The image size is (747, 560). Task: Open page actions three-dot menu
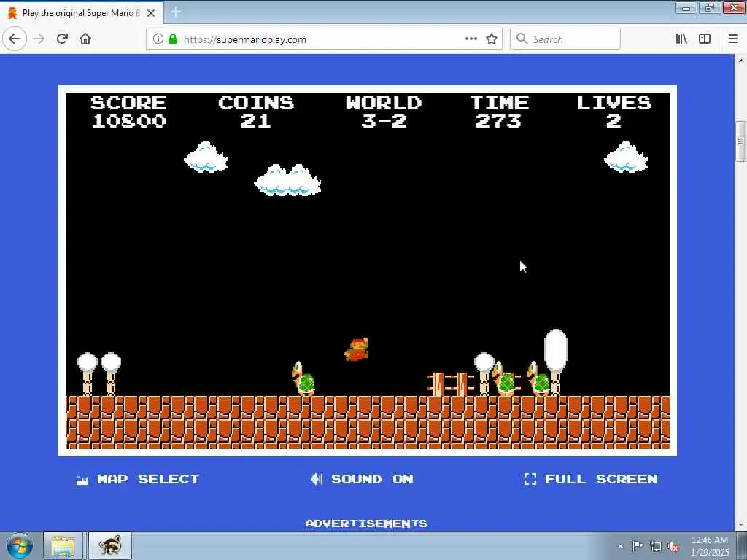click(x=471, y=39)
